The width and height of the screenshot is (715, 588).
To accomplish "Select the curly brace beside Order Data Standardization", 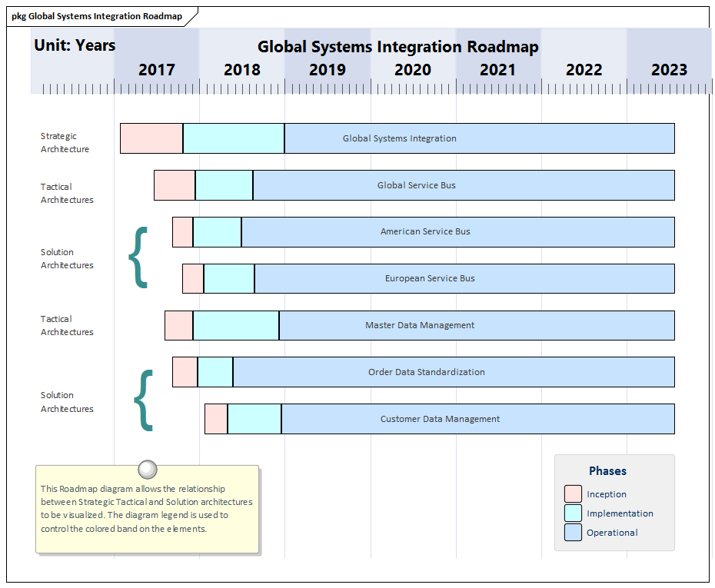I will pos(144,400).
